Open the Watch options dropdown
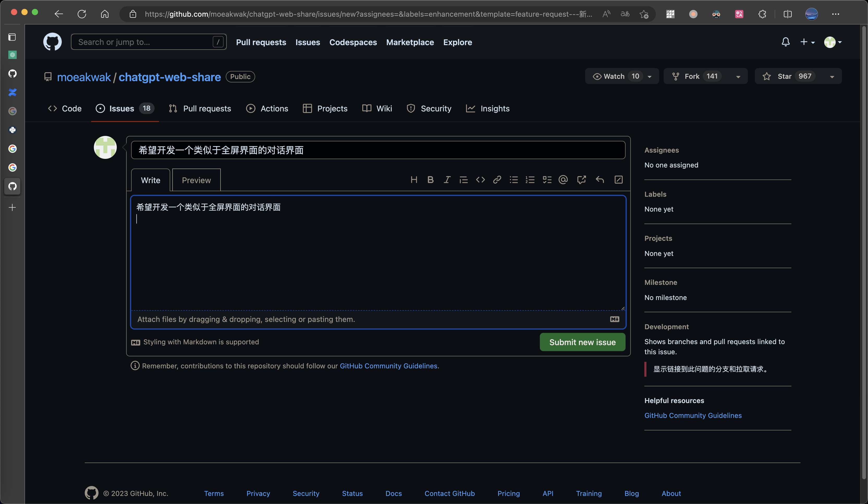 [650, 76]
